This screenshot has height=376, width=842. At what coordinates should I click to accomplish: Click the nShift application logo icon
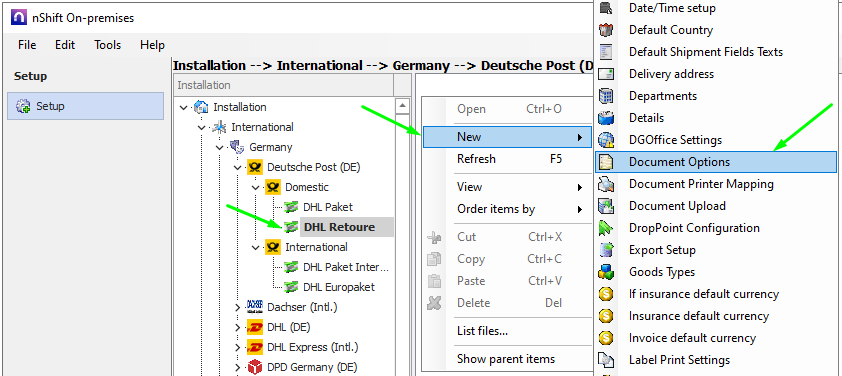[x=19, y=18]
